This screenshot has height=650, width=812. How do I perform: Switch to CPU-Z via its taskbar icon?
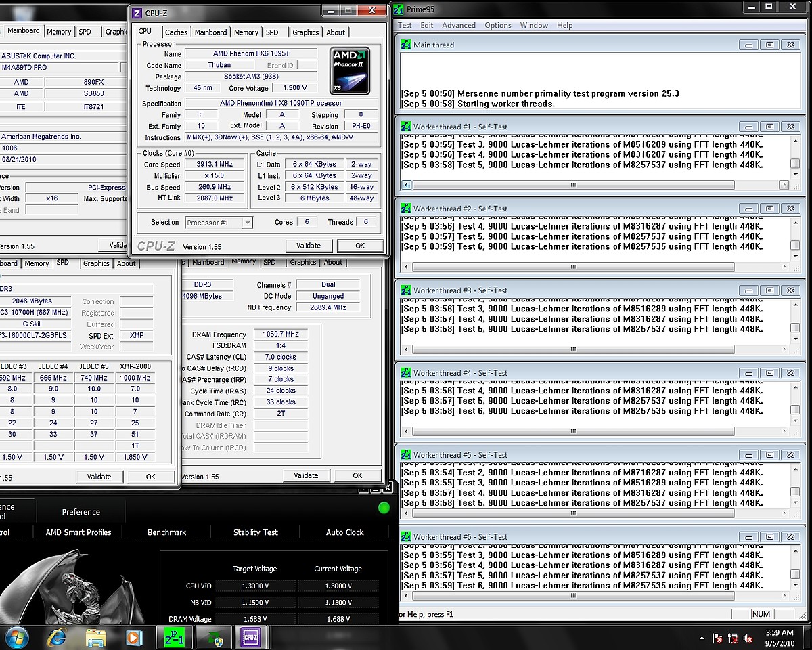coord(251,637)
